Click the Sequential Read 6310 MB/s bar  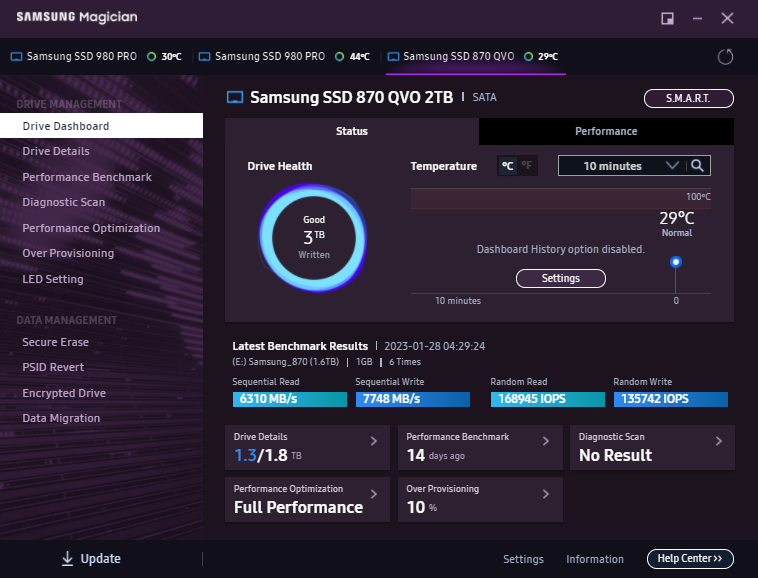pyautogui.click(x=290, y=399)
